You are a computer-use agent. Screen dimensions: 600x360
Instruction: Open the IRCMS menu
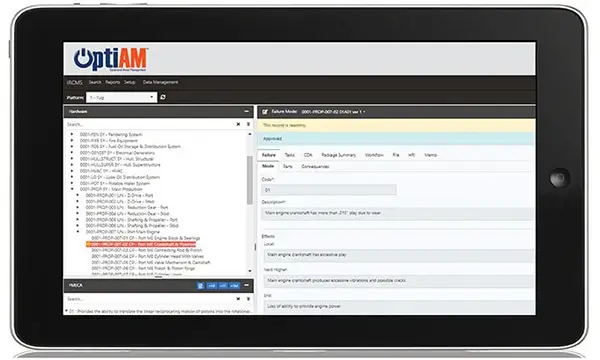pyautogui.click(x=75, y=82)
